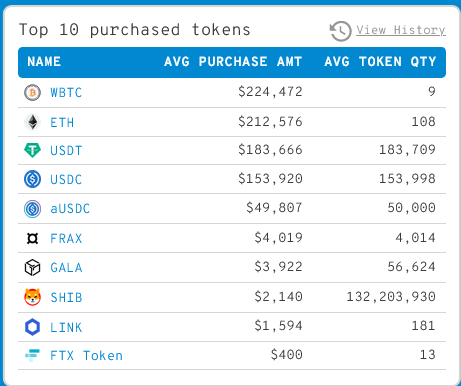Open the WBTC token link
This screenshot has height=386, width=461.
pos(66,93)
